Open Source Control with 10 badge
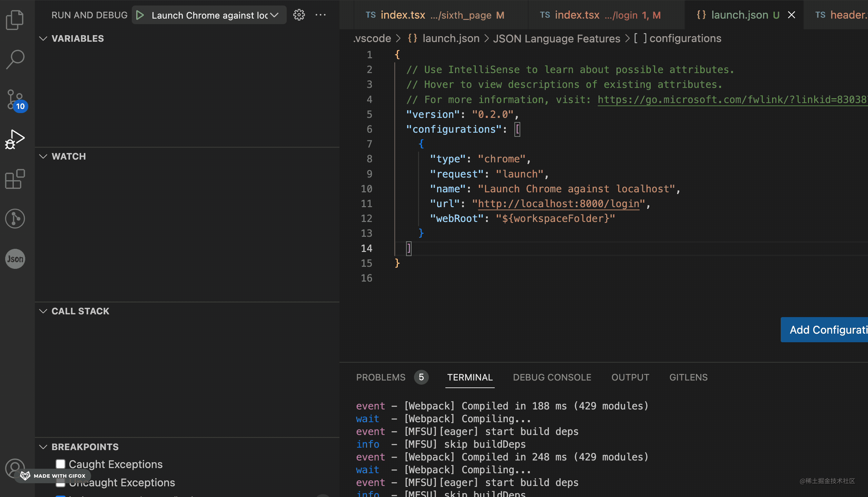868x497 pixels. point(16,100)
